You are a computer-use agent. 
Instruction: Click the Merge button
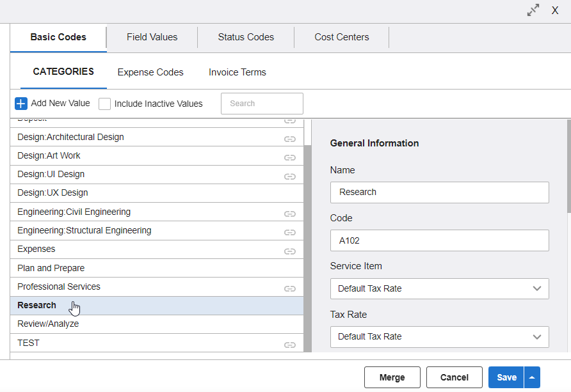pos(392,377)
